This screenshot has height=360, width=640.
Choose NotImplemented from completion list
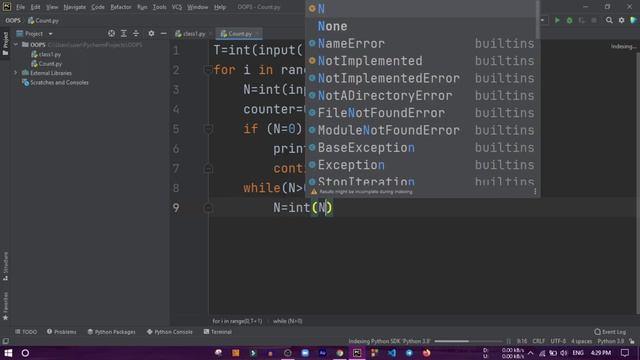[x=422, y=61]
